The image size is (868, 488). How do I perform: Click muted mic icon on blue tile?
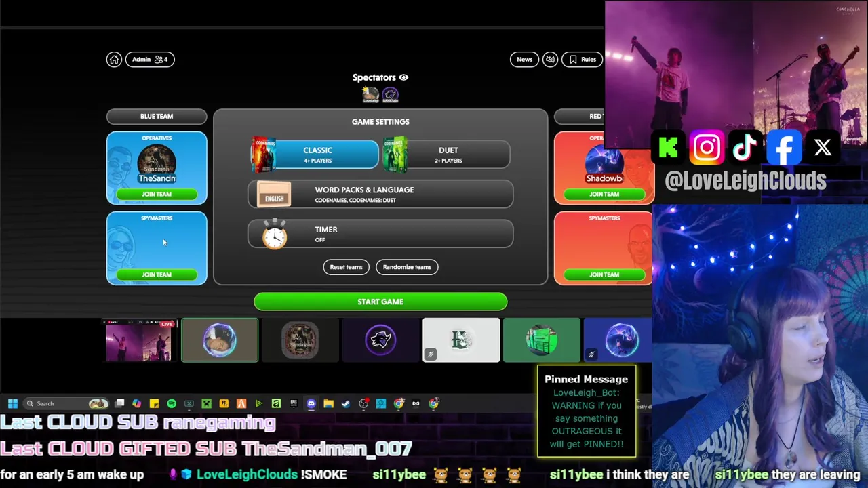591,354
